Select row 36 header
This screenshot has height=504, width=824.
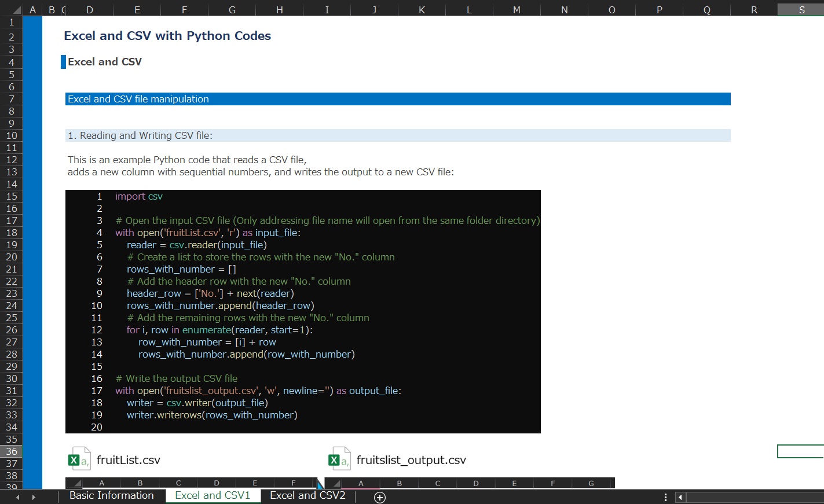pos(12,451)
